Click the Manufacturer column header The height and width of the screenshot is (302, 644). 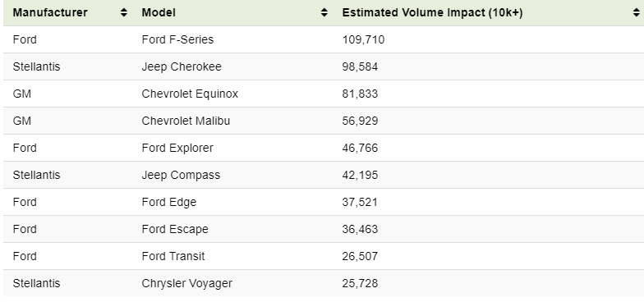(x=50, y=13)
